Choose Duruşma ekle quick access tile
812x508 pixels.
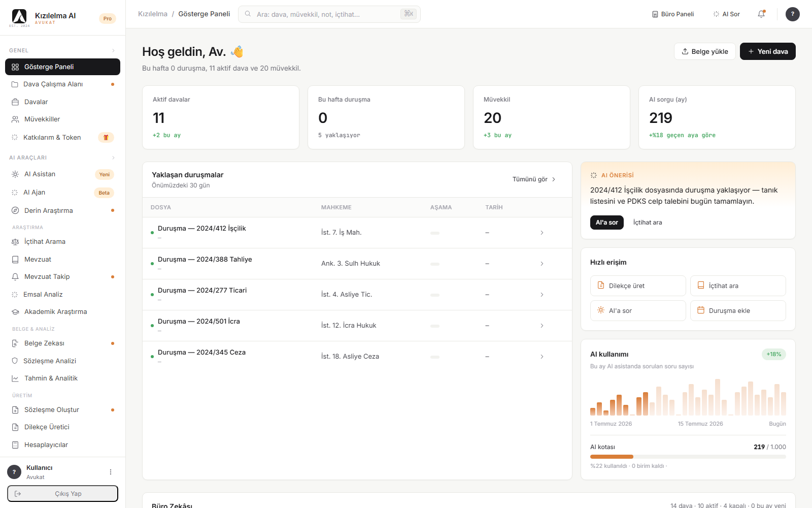point(738,311)
